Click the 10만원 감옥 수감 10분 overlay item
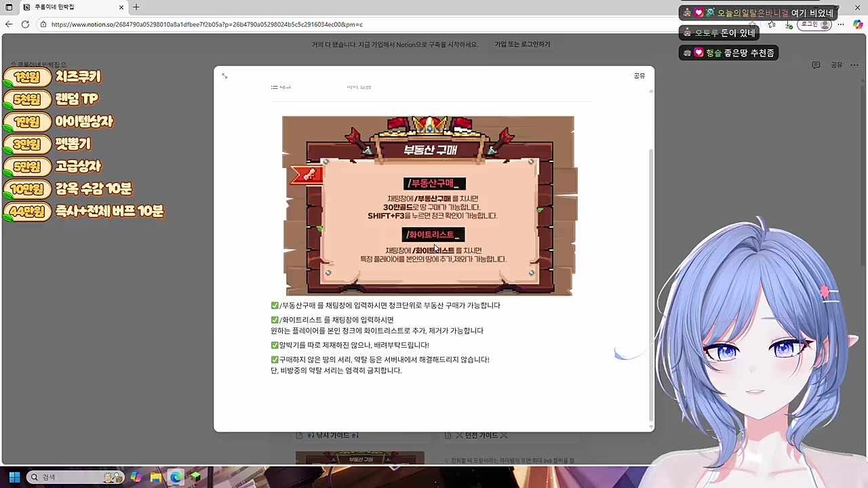Image resolution: width=868 pixels, height=488 pixels. (68, 189)
